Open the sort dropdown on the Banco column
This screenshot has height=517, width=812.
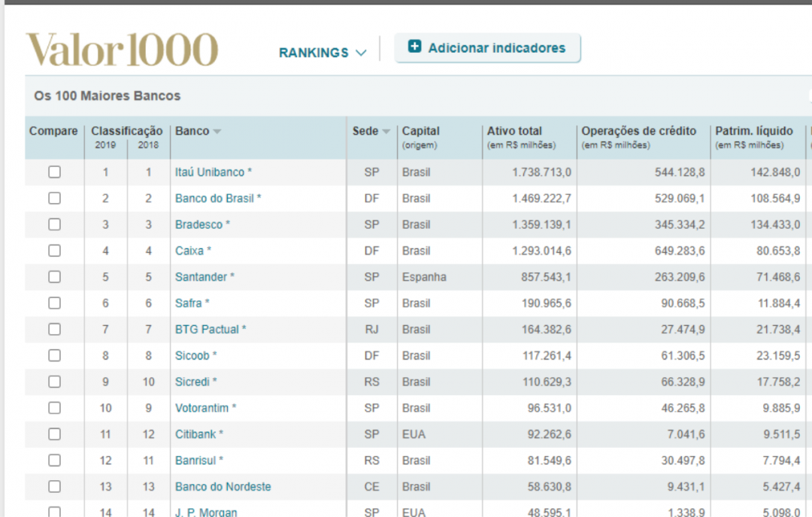coord(217,130)
